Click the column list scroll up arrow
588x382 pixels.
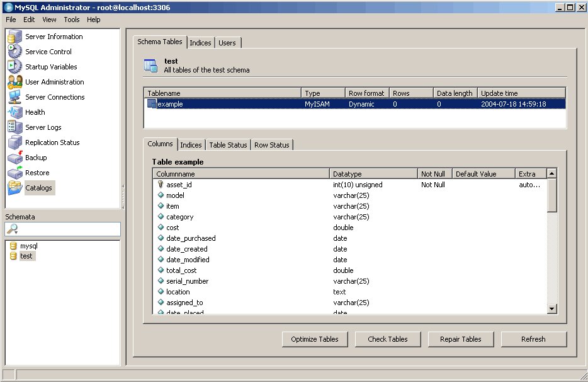551,173
